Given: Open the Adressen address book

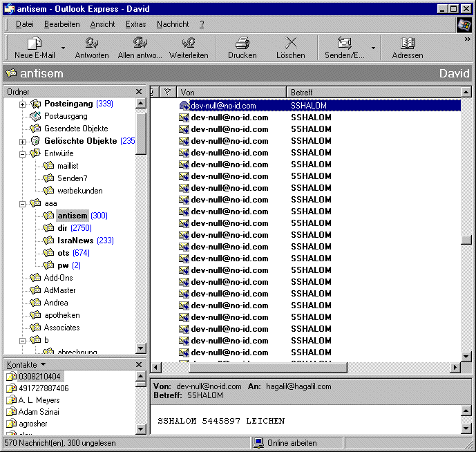Looking at the screenshot, I should tap(407, 44).
